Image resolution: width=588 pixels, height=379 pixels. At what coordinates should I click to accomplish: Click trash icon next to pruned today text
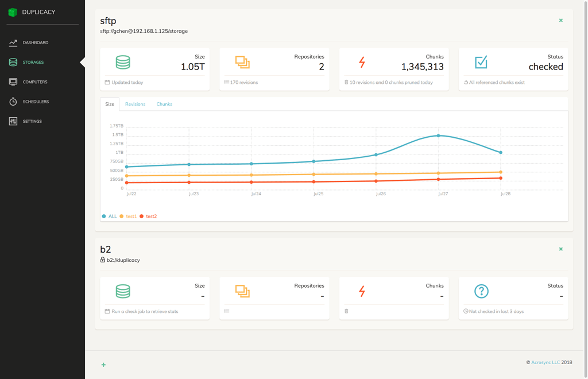(346, 82)
